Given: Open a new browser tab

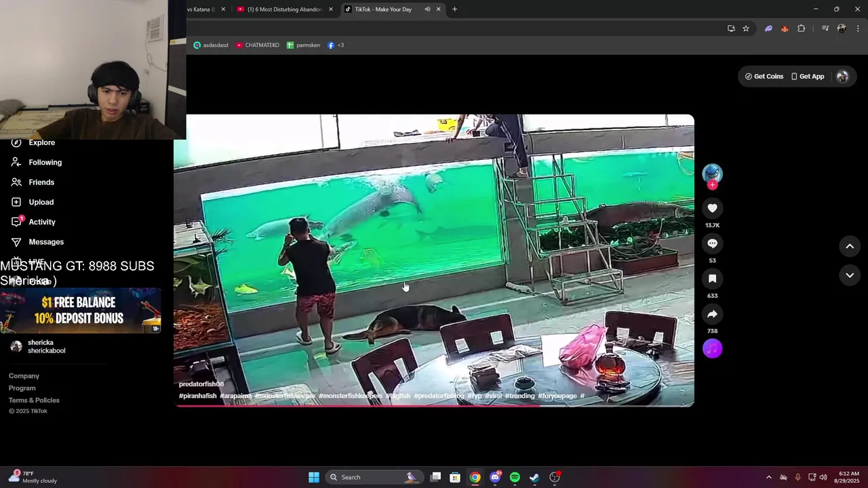Looking at the screenshot, I should click(454, 9).
